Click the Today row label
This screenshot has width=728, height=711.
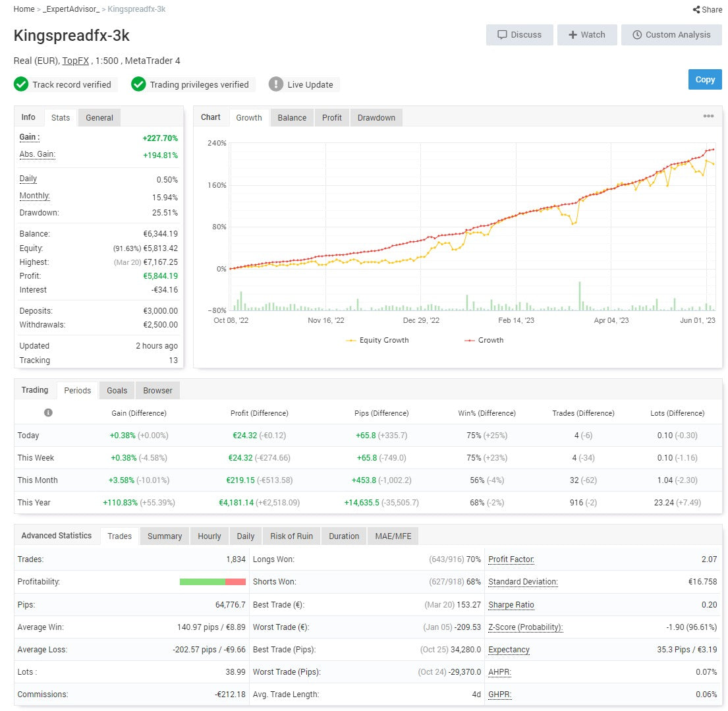click(x=28, y=435)
